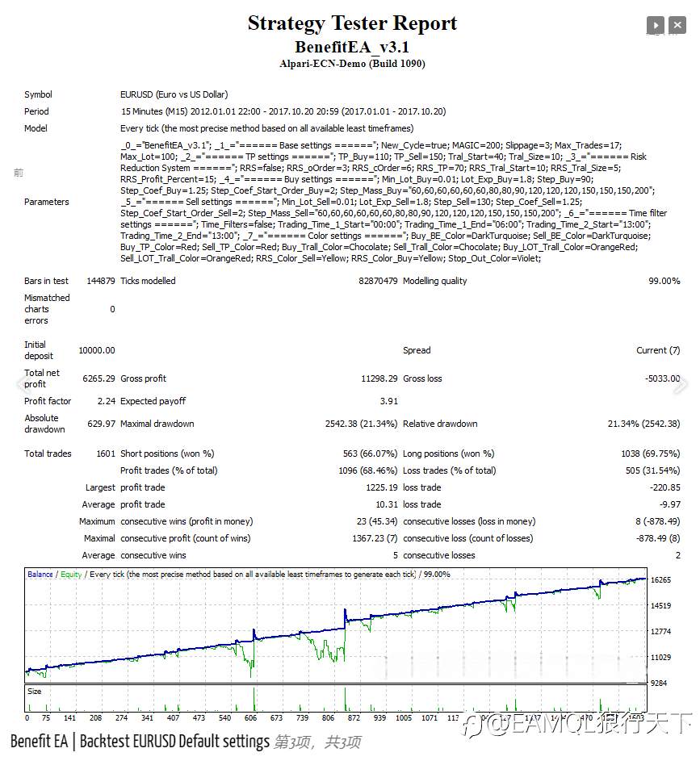Click the balance and equity curve chart
The image size is (700, 765).
336,625
